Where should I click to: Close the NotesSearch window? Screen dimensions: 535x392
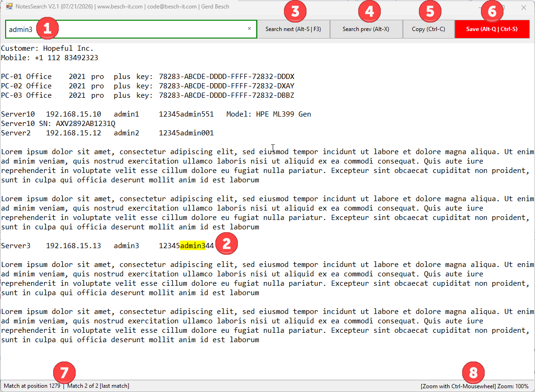(524, 7)
